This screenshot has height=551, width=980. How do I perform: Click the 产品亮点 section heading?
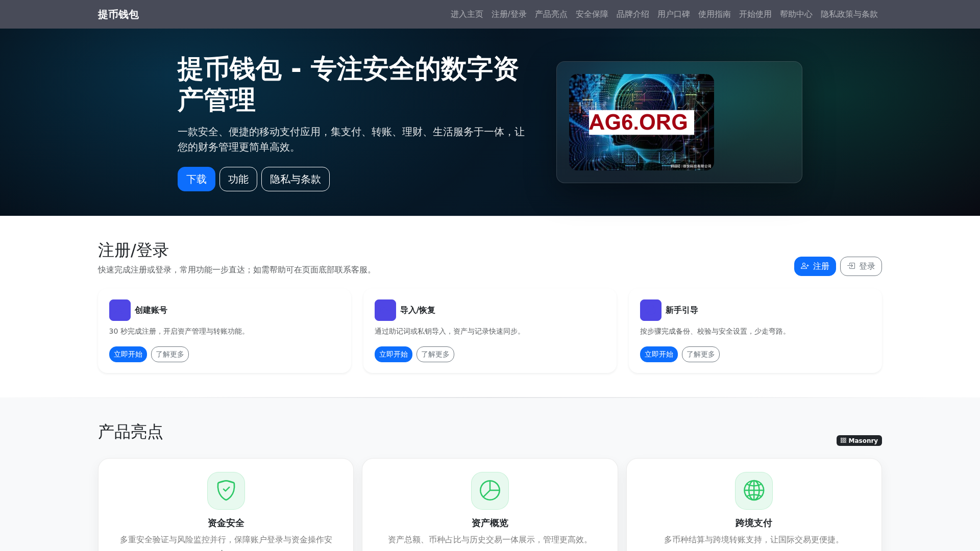pyautogui.click(x=131, y=432)
